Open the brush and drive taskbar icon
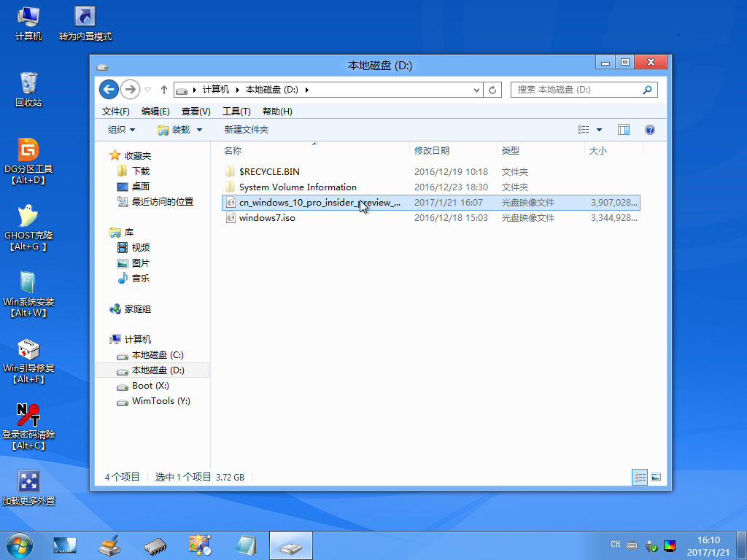 point(109,545)
